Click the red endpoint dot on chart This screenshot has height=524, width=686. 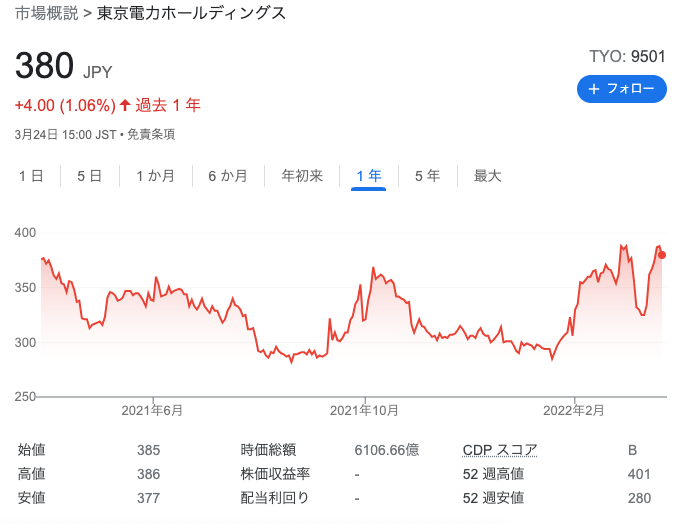tap(662, 255)
